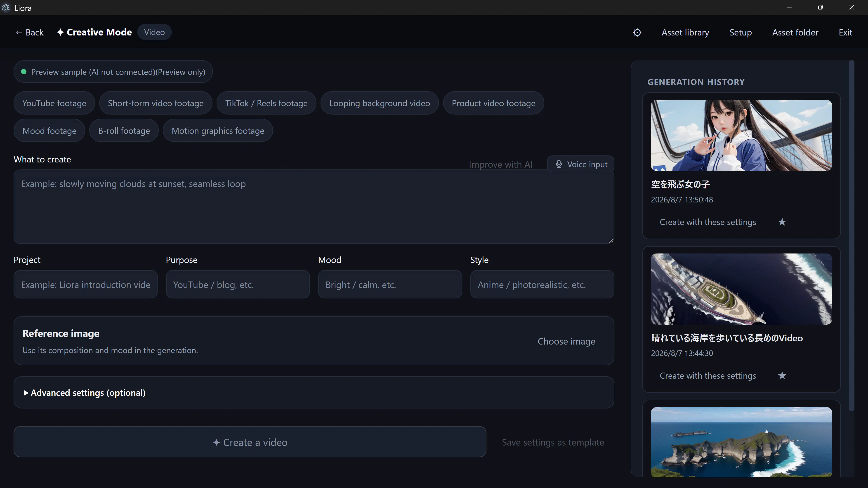Click the Video mode badge
Viewport: 868px width, 488px height.
coord(154,32)
